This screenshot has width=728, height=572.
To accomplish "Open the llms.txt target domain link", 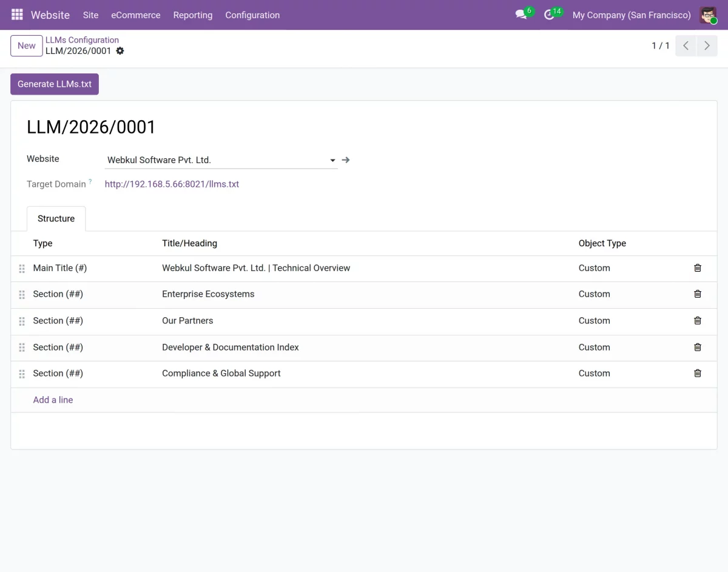I will (172, 184).
